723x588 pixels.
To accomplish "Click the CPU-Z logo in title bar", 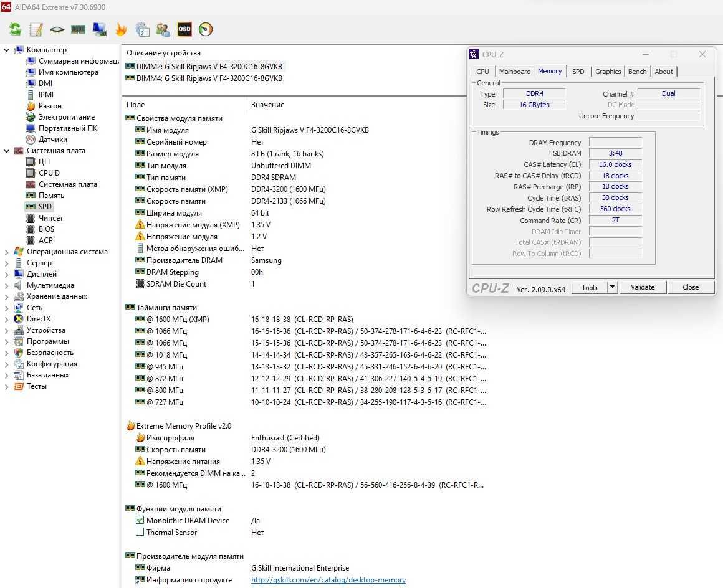I will (474, 54).
